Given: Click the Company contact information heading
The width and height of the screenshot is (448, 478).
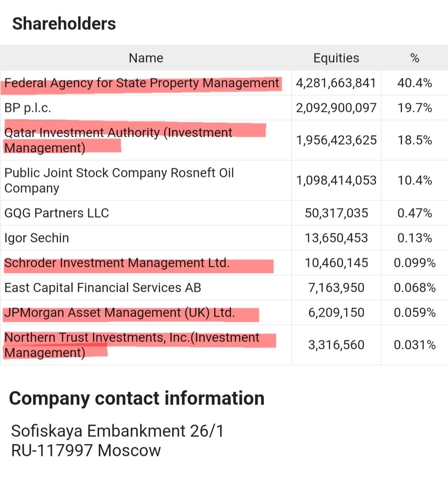Looking at the screenshot, I should [136, 398].
